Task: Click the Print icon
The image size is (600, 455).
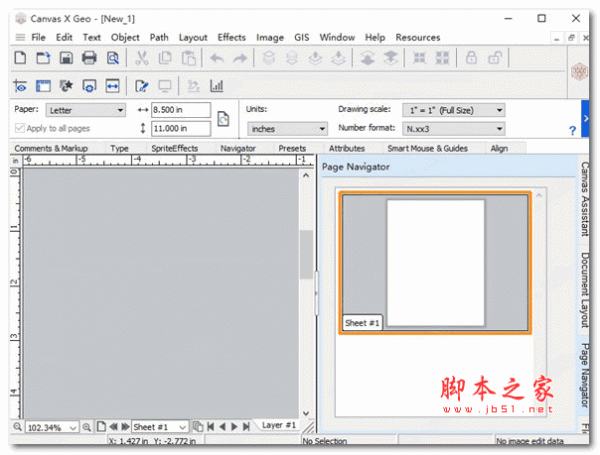Action: click(x=89, y=58)
